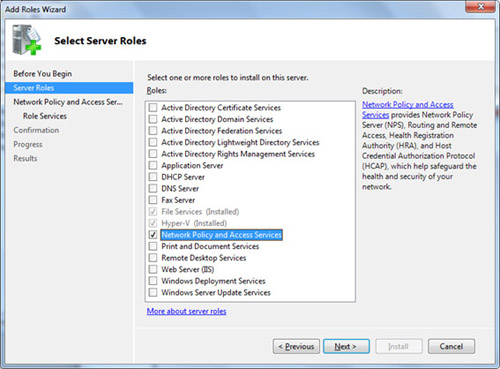
Task: Click the Previous button
Action: [296, 347]
